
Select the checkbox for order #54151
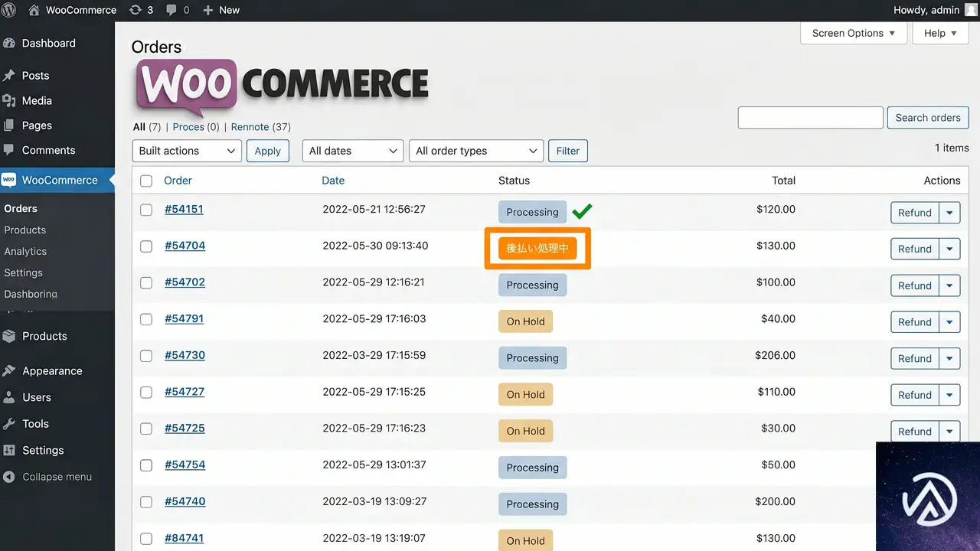point(146,210)
